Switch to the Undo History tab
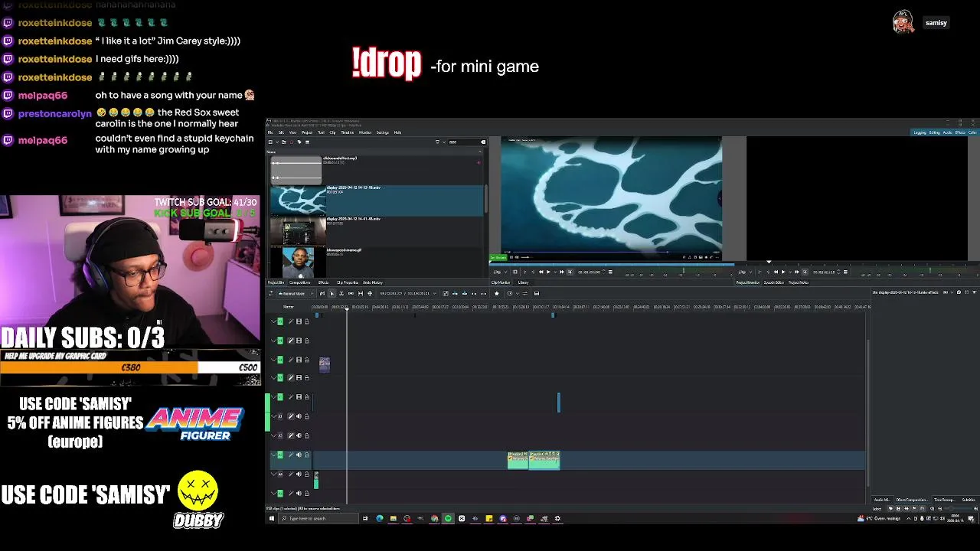The height and width of the screenshot is (551, 980). click(x=373, y=282)
